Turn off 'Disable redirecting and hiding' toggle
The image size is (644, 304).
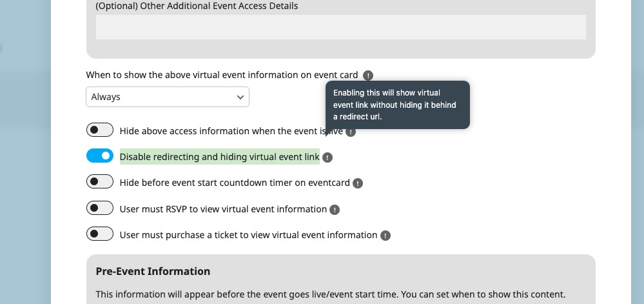100,156
